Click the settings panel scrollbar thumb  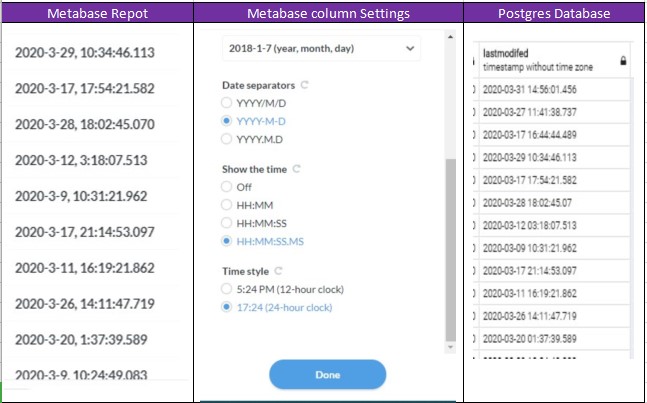click(451, 250)
